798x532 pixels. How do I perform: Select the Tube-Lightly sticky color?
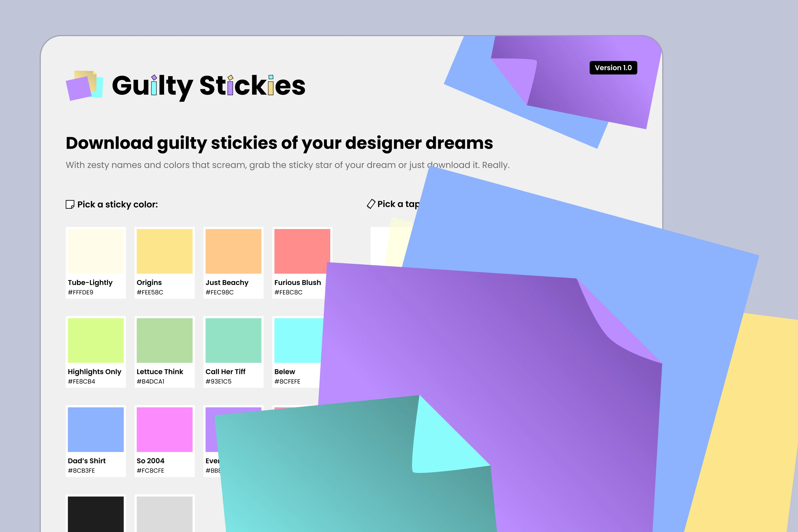coord(95,251)
